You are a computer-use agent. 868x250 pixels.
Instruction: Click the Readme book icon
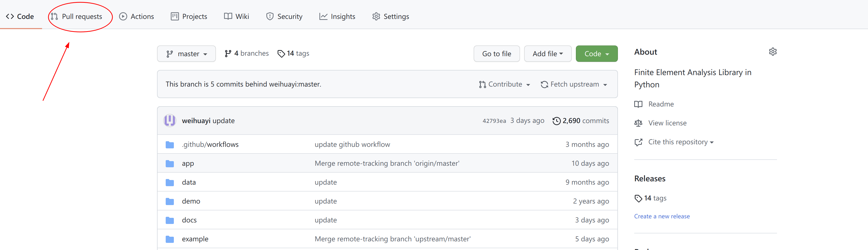638,104
